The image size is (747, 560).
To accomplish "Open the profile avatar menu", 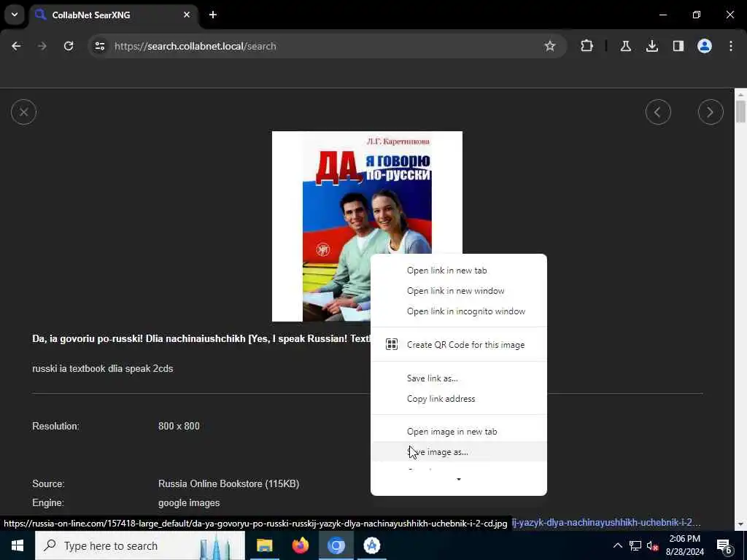I will (x=704, y=46).
